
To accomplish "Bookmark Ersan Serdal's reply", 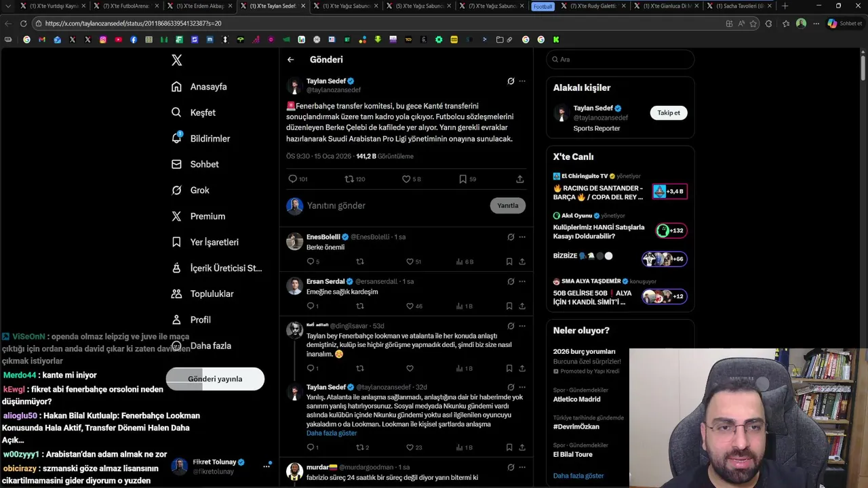I will tap(509, 306).
